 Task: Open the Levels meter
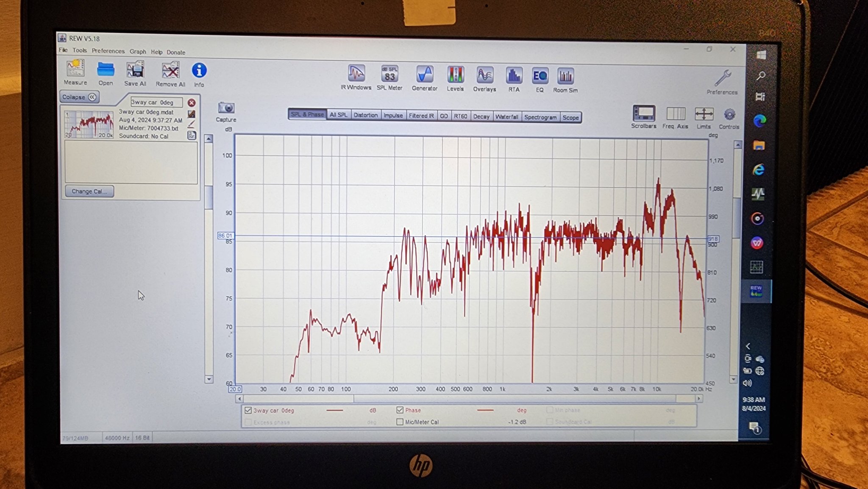(x=455, y=78)
